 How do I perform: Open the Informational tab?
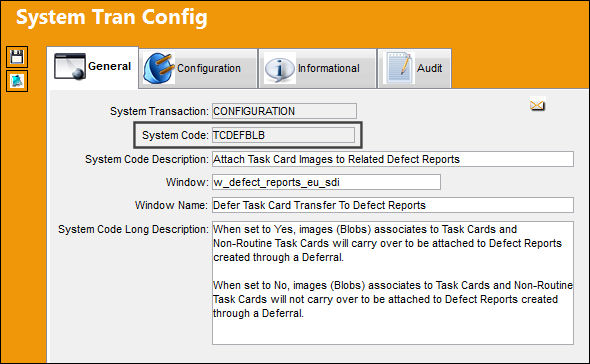[x=318, y=69]
